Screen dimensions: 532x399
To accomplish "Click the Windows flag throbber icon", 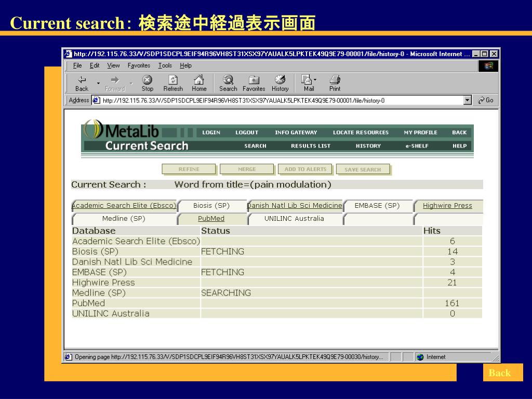I will [x=488, y=65].
